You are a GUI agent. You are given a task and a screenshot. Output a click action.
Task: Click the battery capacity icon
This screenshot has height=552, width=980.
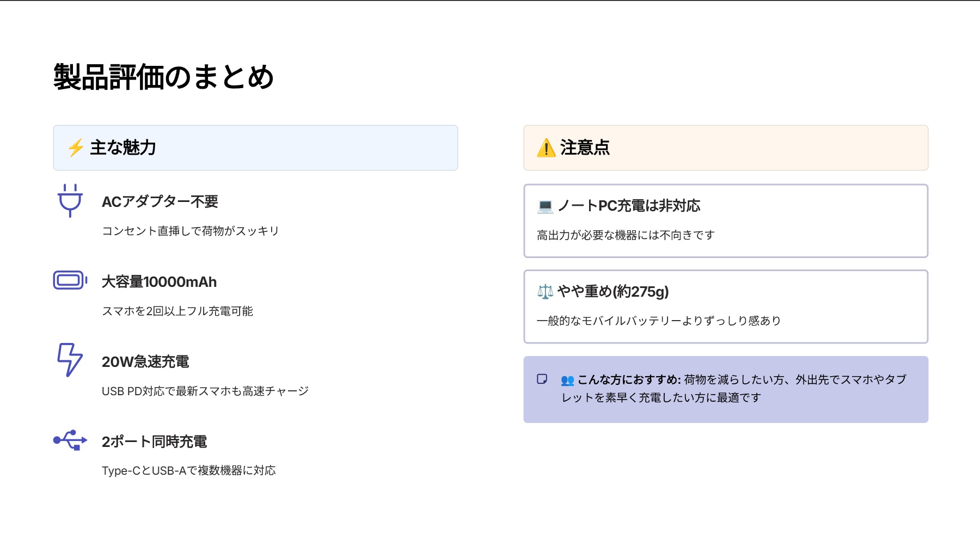pos(70,280)
